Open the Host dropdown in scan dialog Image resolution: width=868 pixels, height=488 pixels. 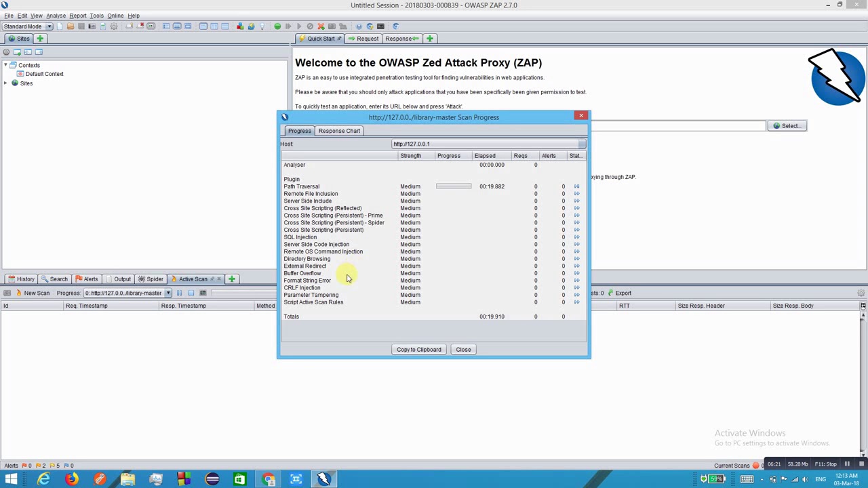pos(489,144)
